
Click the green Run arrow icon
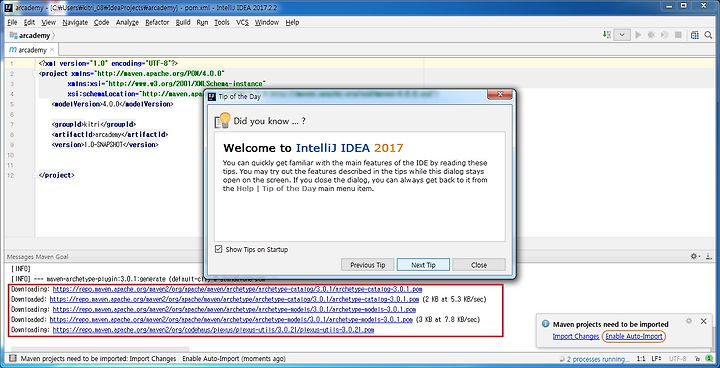[637, 35]
